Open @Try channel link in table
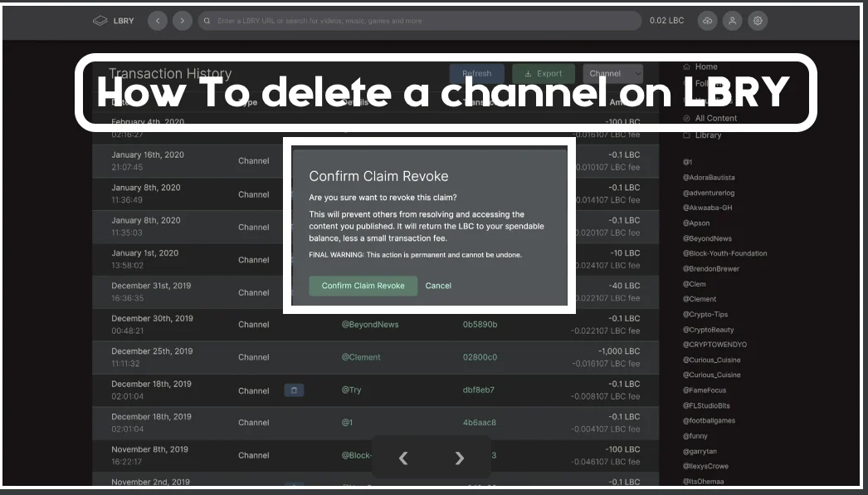This screenshot has height=495, width=868. pos(351,390)
